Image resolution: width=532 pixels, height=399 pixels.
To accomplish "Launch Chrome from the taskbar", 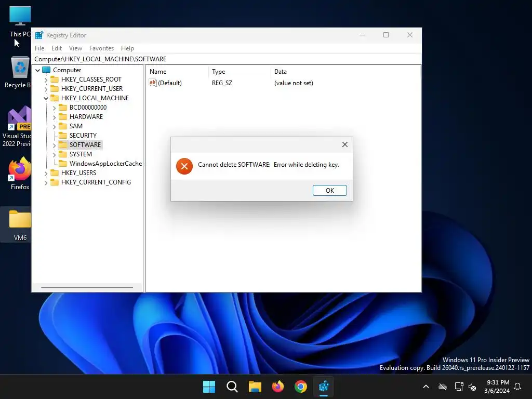I will point(301,387).
